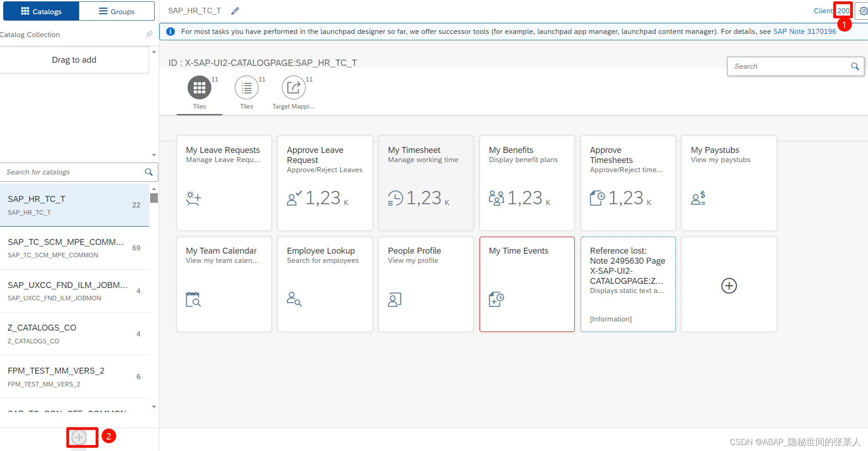Screen dimensions: 868x451
Task: Click the ID X-SAP-UI2-CATALOGPAGE text
Action: tap(263, 63)
